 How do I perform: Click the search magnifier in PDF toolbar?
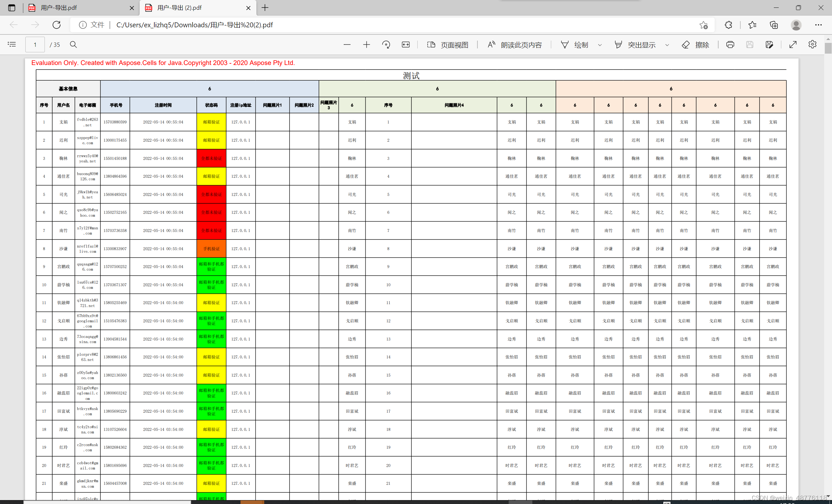coord(73,45)
